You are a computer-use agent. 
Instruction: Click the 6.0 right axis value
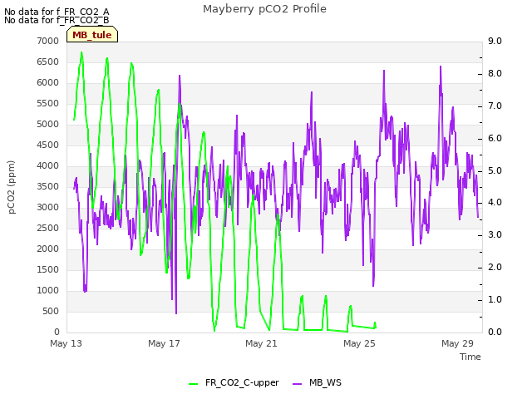click(x=495, y=139)
